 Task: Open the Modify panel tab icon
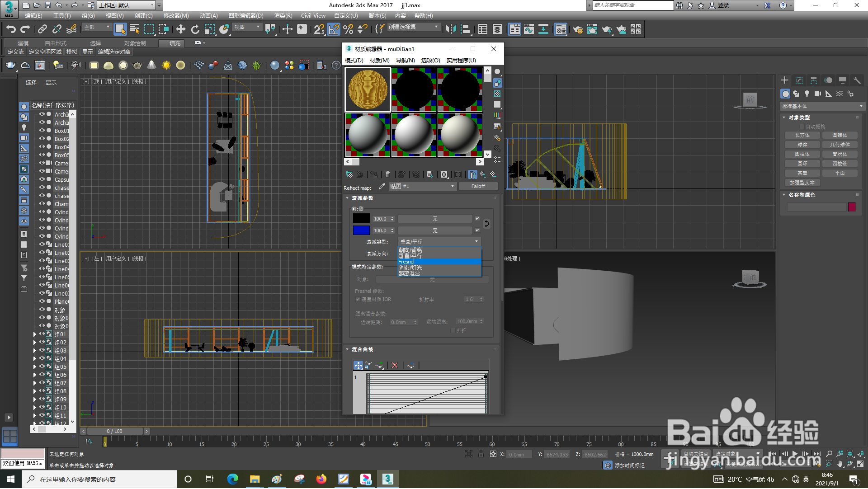click(x=799, y=80)
